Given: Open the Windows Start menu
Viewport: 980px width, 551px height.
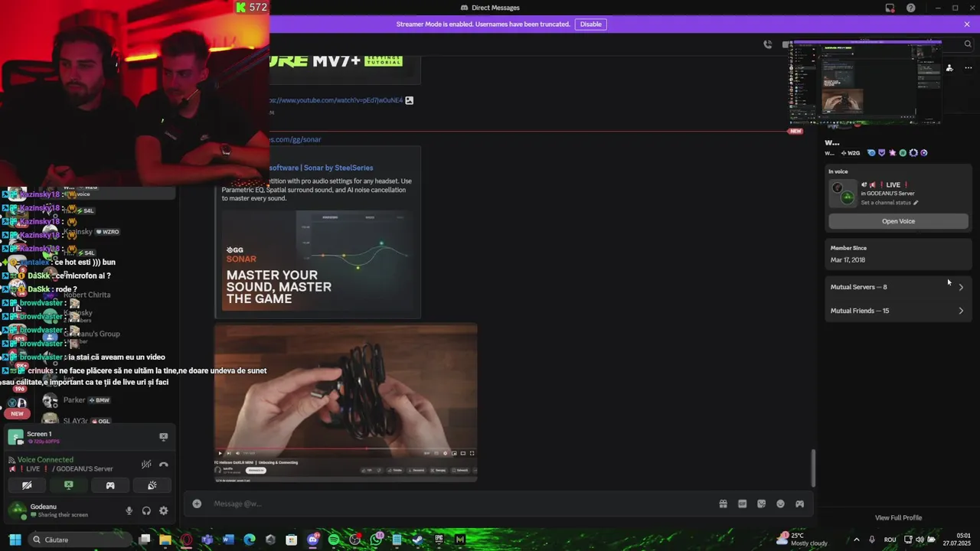Looking at the screenshot, I should [14, 540].
